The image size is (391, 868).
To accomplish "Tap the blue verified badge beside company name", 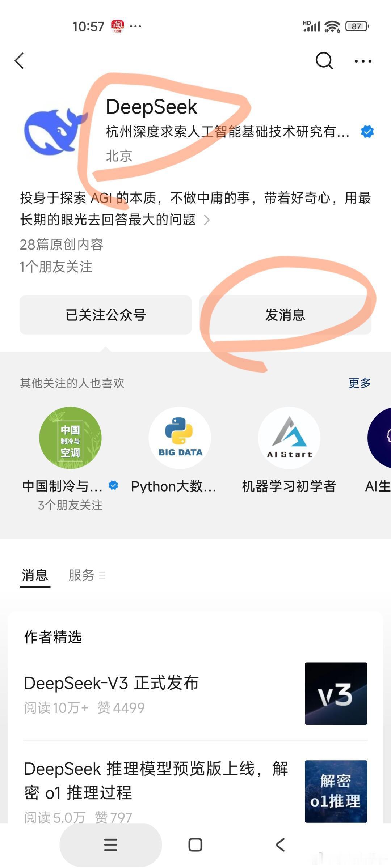I will click(367, 132).
